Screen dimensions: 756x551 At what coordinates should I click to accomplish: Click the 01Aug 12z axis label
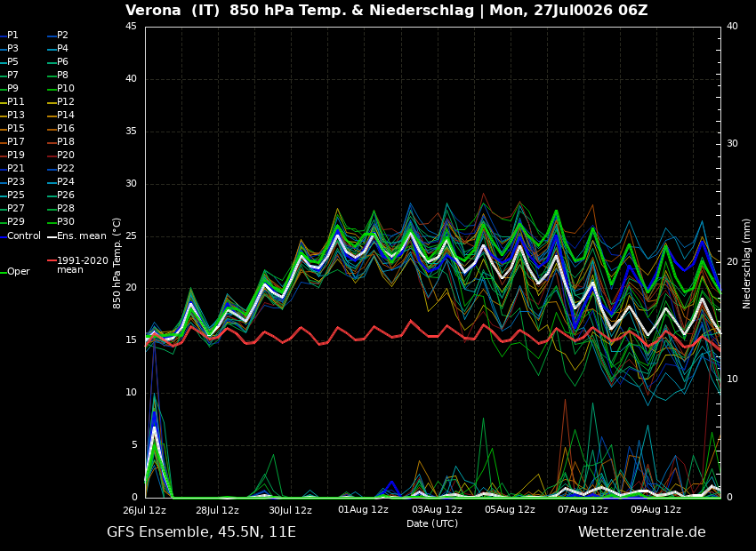pos(363,509)
